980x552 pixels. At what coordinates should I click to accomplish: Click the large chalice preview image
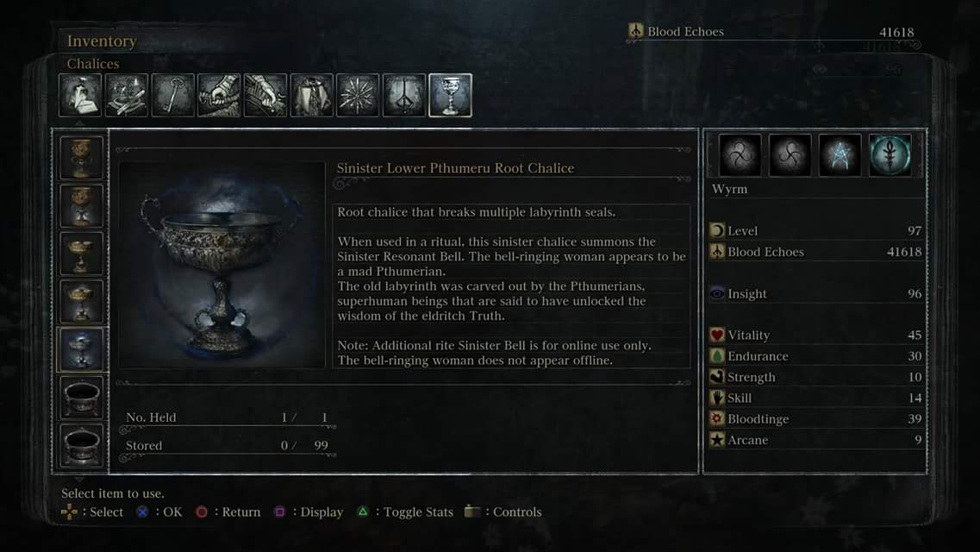click(222, 265)
